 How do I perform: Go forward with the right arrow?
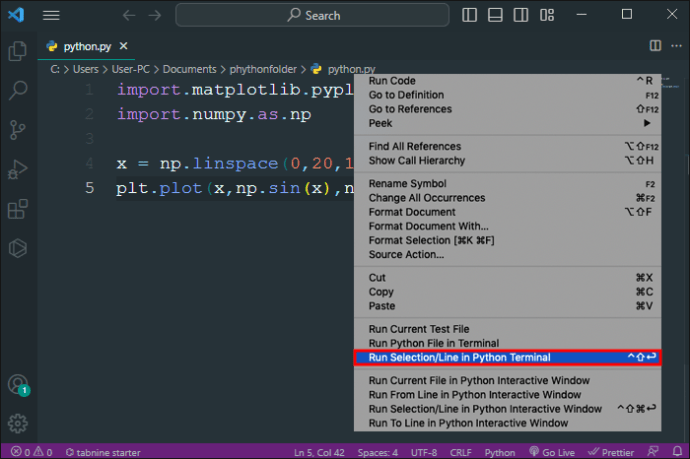154,15
